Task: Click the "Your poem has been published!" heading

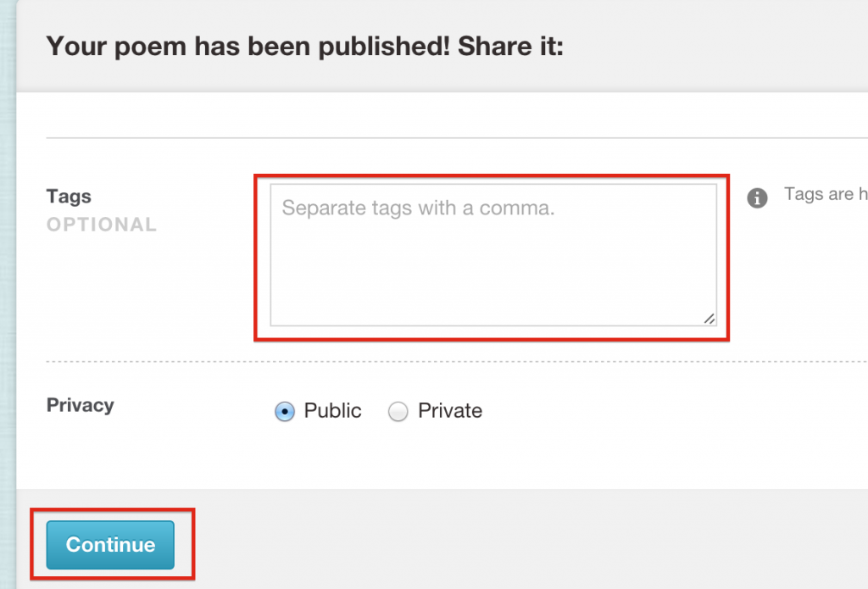Action: [x=248, y=46]
